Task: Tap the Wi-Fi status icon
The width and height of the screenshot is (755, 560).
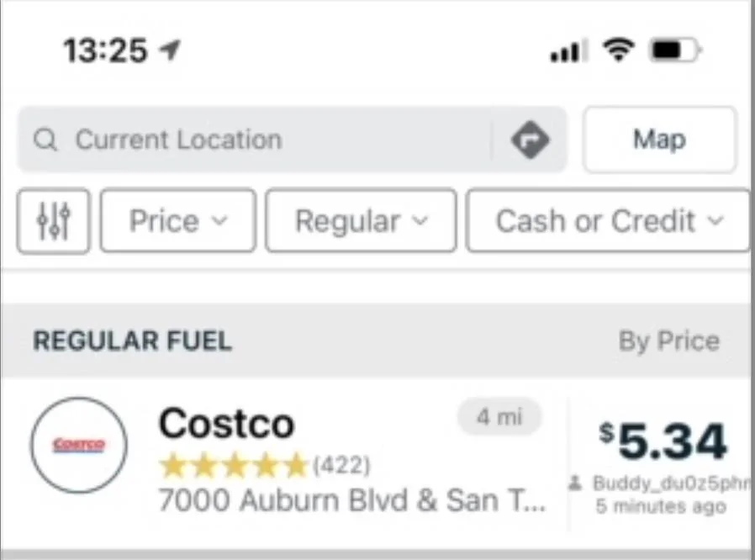Action: coord(619,50)
